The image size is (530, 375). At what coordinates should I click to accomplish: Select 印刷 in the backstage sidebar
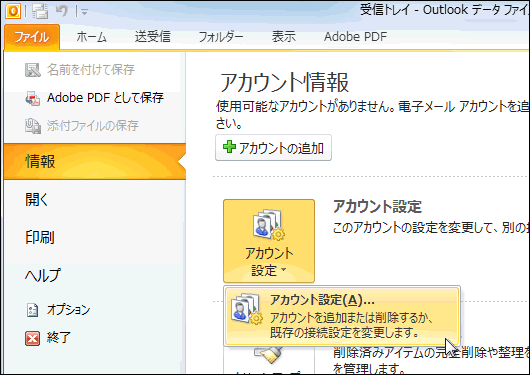point(40,237)
